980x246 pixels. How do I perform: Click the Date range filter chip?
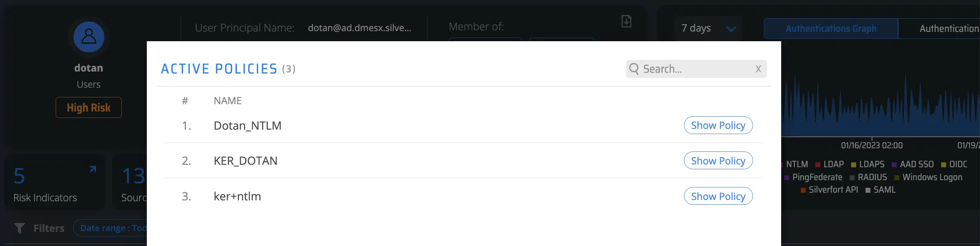click(x=111, y=228)
